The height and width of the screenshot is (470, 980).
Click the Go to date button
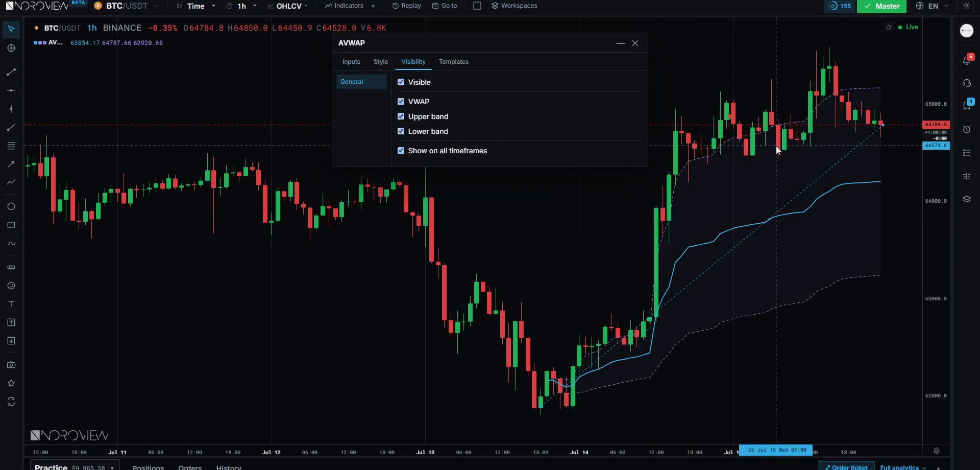(x=445, y=6)
